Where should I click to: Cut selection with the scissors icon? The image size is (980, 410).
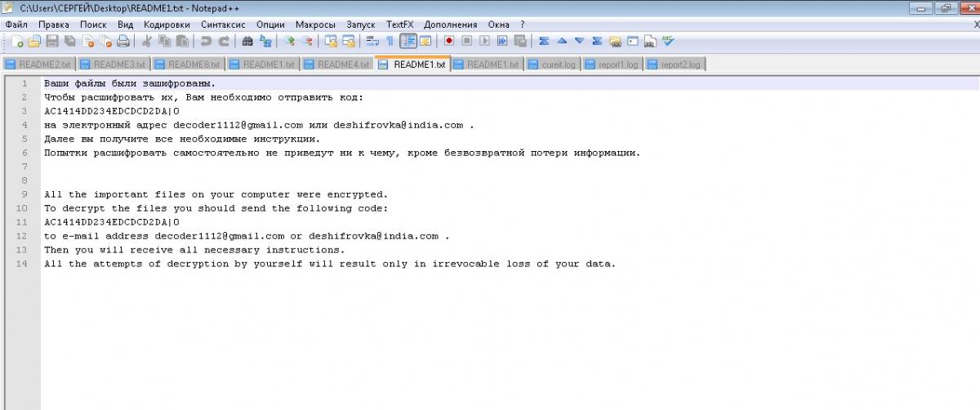[147, 41]
